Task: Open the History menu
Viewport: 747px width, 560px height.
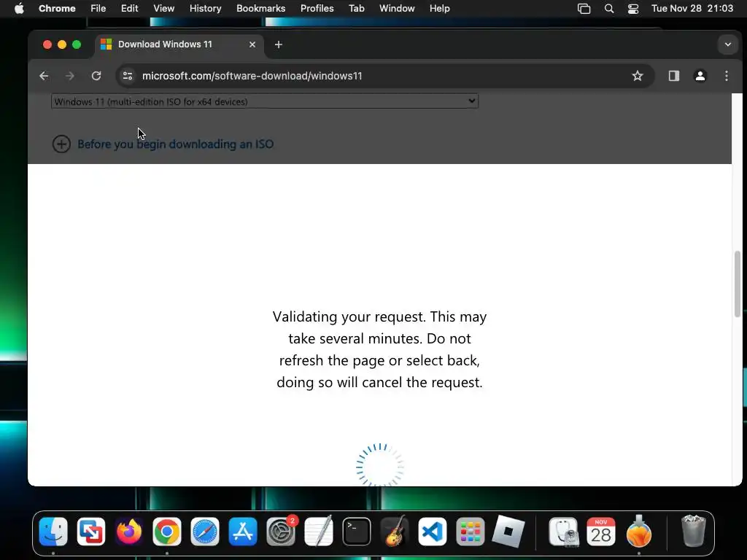Action: click(205, 9)
